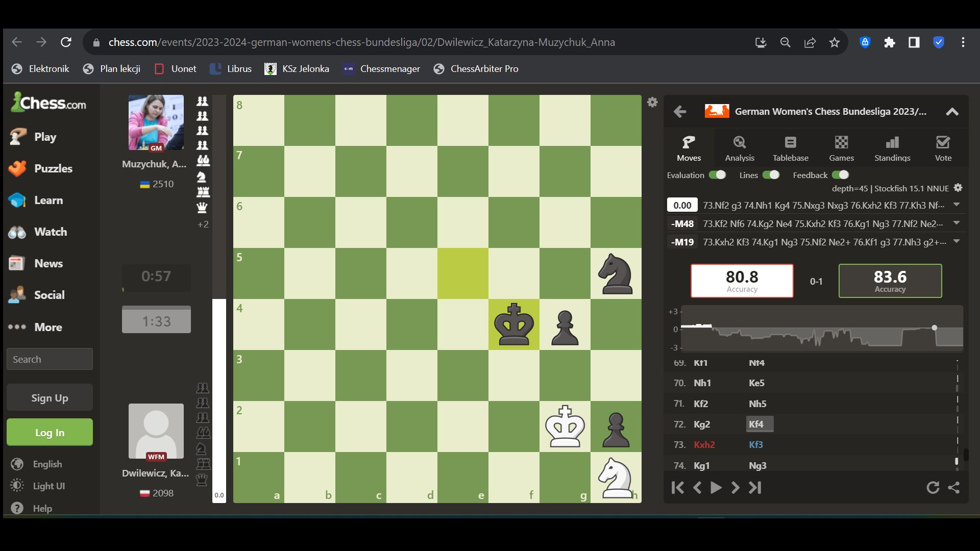Open engine settings gear near Stockfish

pyautogui.click(x=958, y=188)
